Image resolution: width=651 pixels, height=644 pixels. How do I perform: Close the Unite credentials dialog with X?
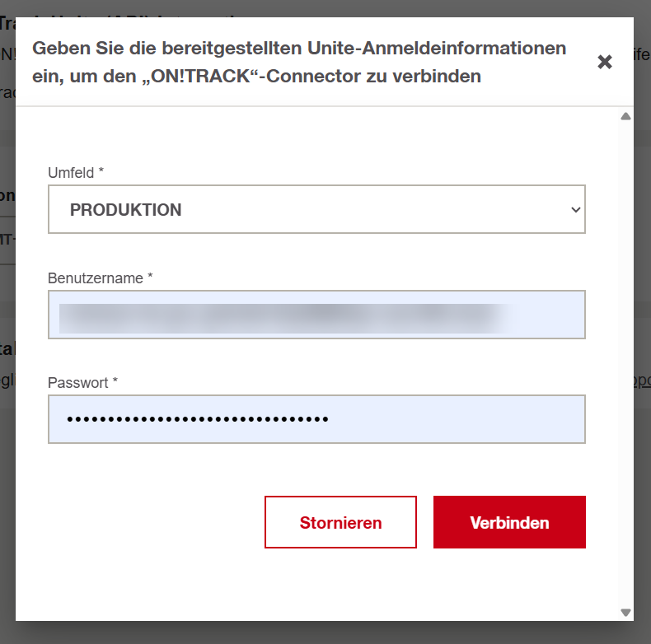[x=605, y=62]
